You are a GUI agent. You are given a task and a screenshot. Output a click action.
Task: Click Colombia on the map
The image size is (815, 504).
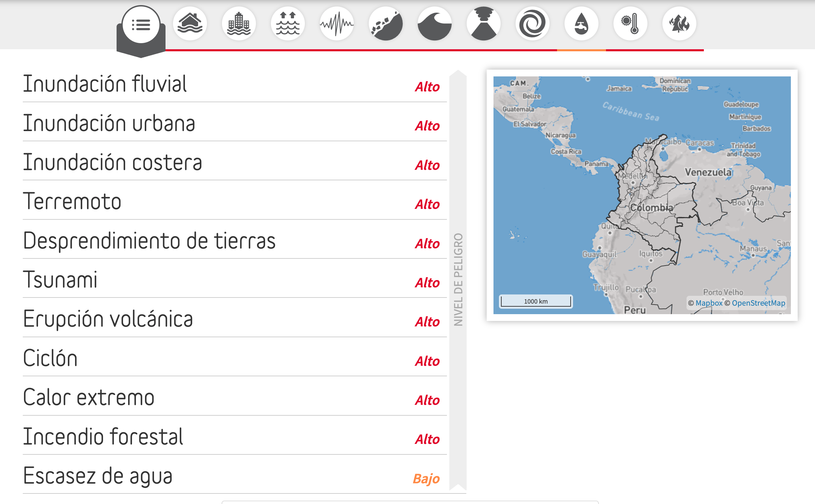(652, 207)
